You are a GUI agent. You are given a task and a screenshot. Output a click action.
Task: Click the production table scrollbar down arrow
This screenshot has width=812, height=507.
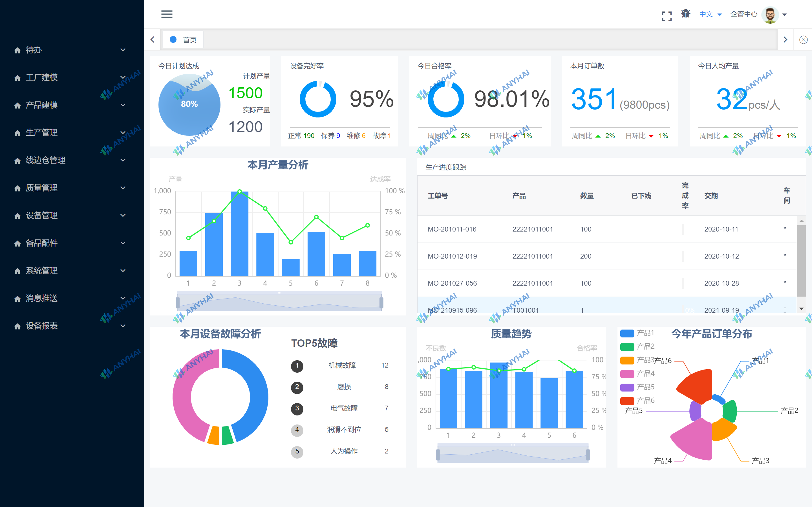[x=801, y=308]
